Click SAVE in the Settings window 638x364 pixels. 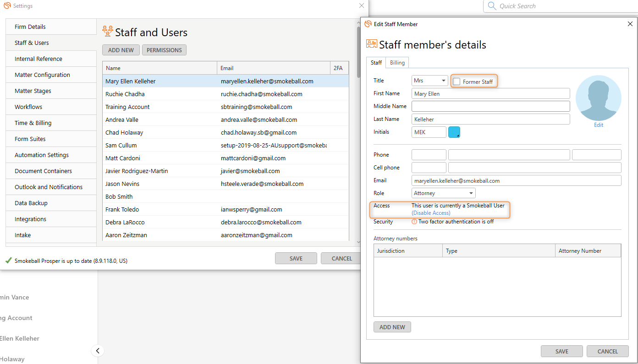(x=296, y=258)
